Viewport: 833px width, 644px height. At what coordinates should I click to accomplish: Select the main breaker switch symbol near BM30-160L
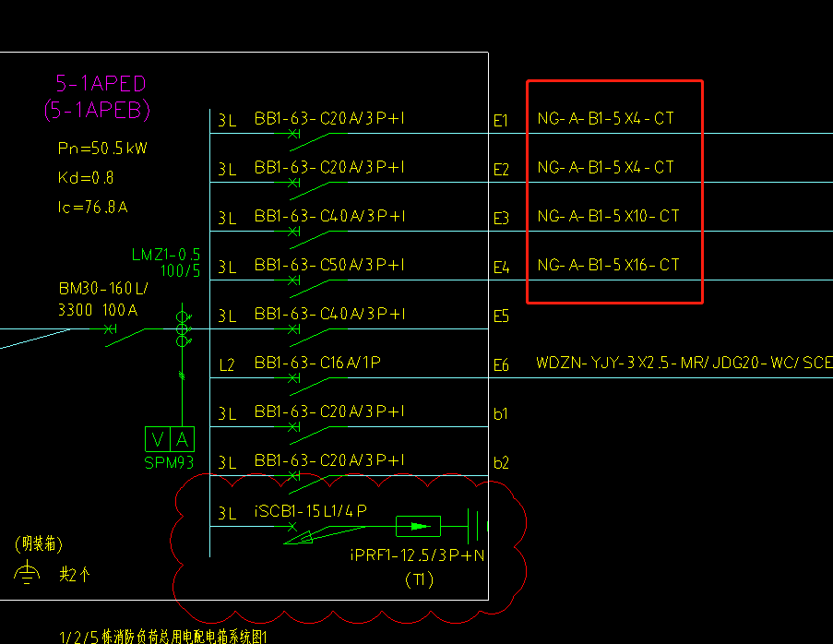coord(125,334)
